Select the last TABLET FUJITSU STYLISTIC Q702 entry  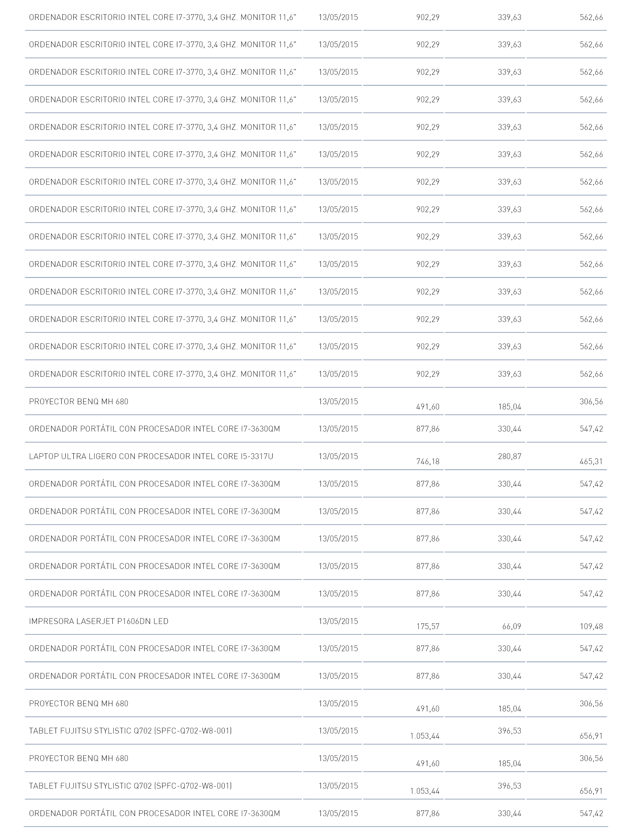130,786
